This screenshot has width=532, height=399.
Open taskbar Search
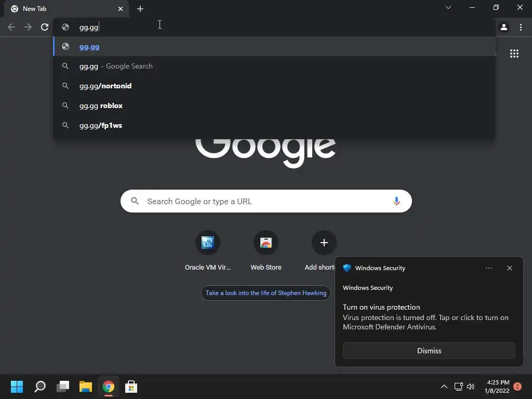40,387
